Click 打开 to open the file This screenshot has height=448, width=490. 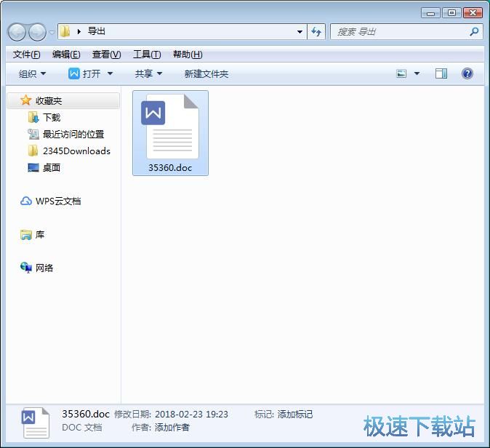(x=92, y=73)
